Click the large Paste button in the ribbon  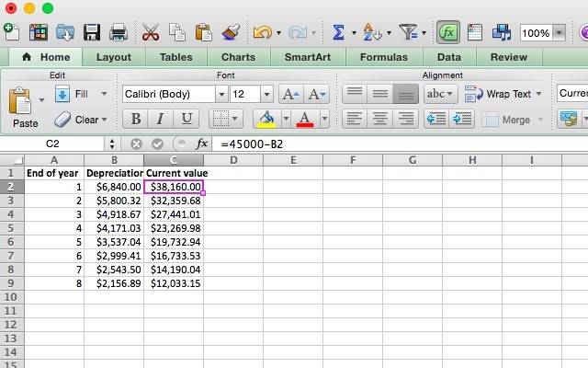pyautogui.click(x=20, y=107)
